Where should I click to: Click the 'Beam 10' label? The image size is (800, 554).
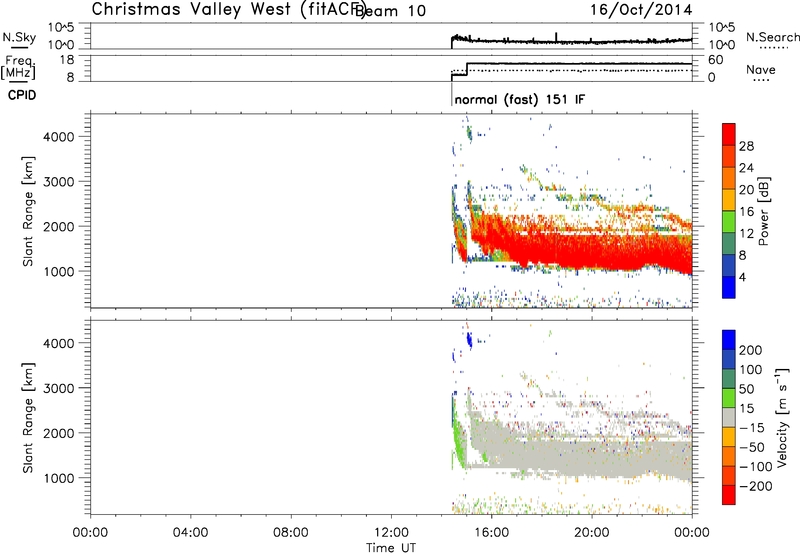[x=390, y=11]
